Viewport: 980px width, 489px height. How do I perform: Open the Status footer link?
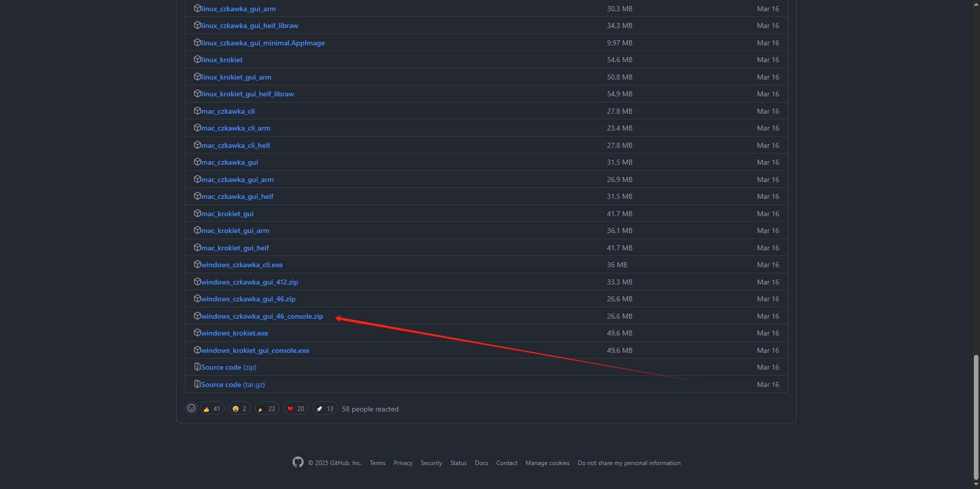click(458, 463)
